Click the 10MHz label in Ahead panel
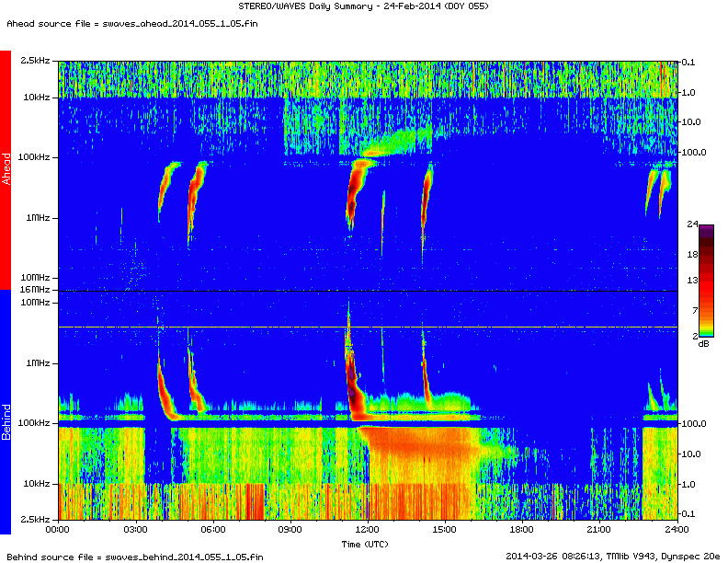 [x=35, y=277]
